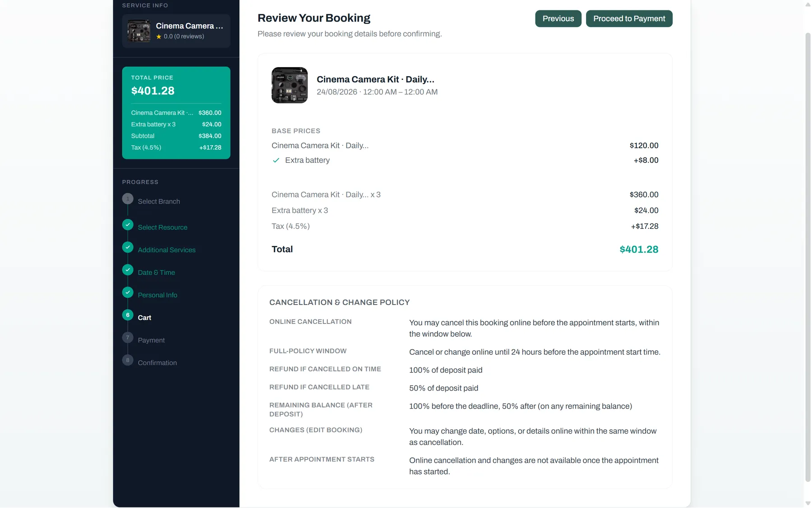Image resolution: width=812 pixels, height=508 pixels.
Task: Click the page vertical scrollbar
Action: [807, 257]
